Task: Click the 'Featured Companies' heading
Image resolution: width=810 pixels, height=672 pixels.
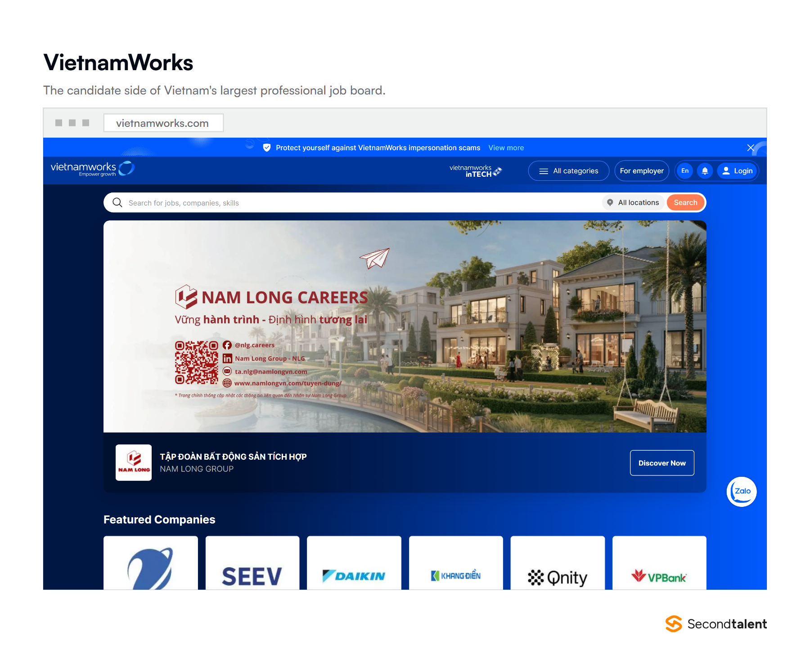Action: (x=159, y=520)
